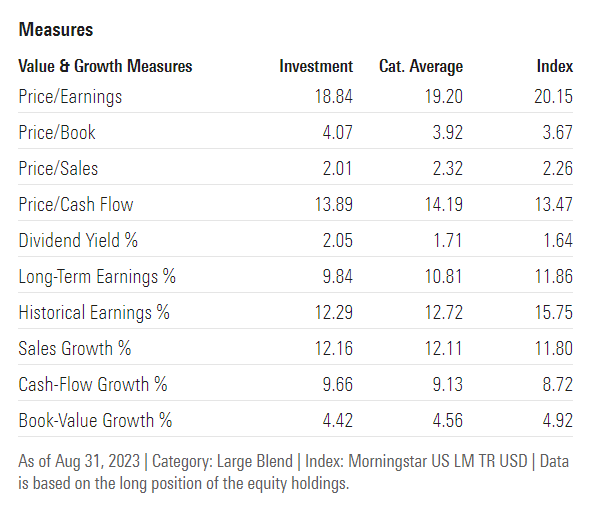Click the Cat. Average column header
Screen dimensions: 601x508
pyautogui.click(x=421, y=66)
